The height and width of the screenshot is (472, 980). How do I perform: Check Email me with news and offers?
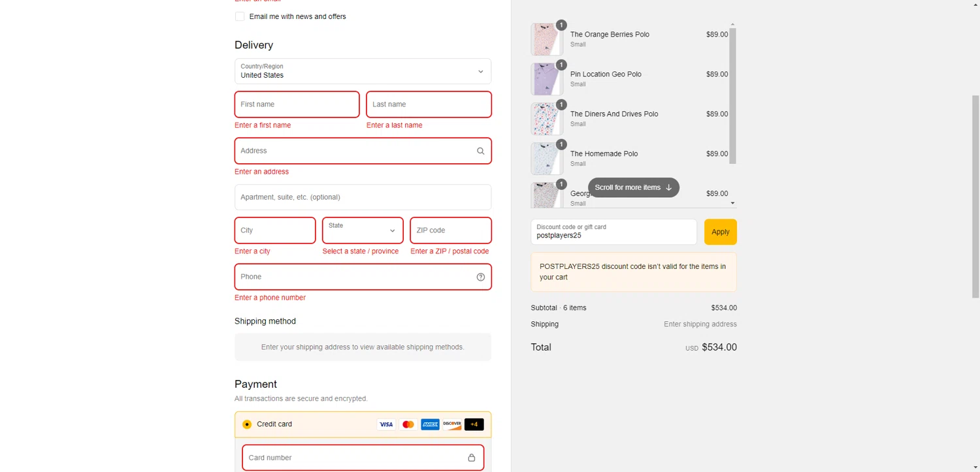click(240, 16)
